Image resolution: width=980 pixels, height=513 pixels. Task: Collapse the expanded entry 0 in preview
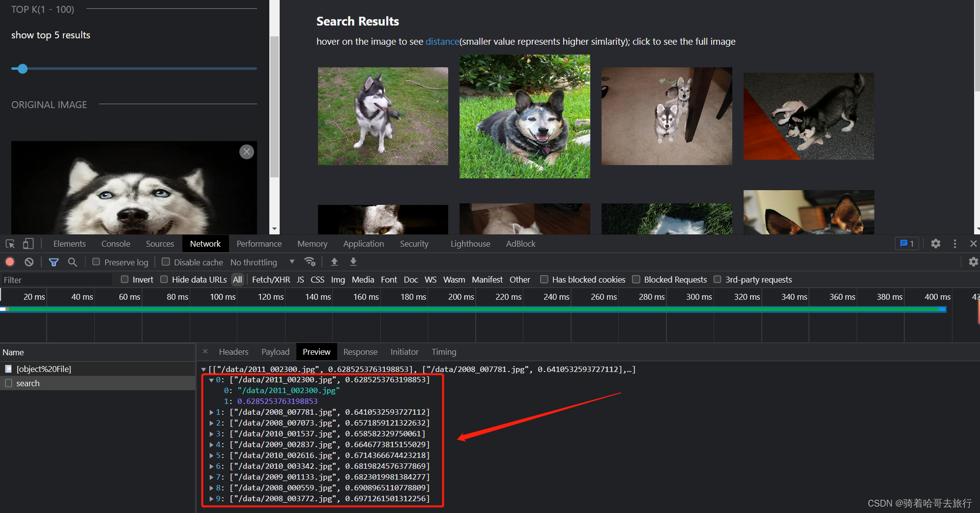point(211,380)
